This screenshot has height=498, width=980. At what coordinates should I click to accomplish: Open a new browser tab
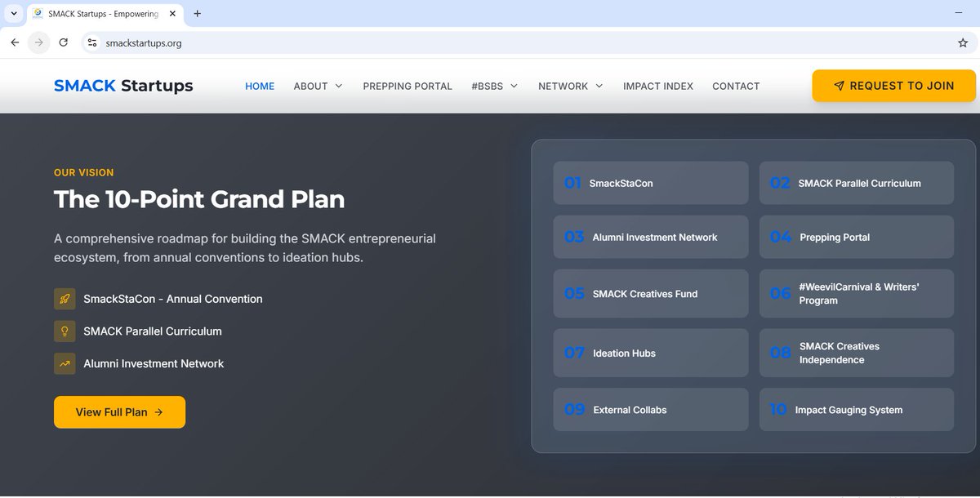point(197,14)
